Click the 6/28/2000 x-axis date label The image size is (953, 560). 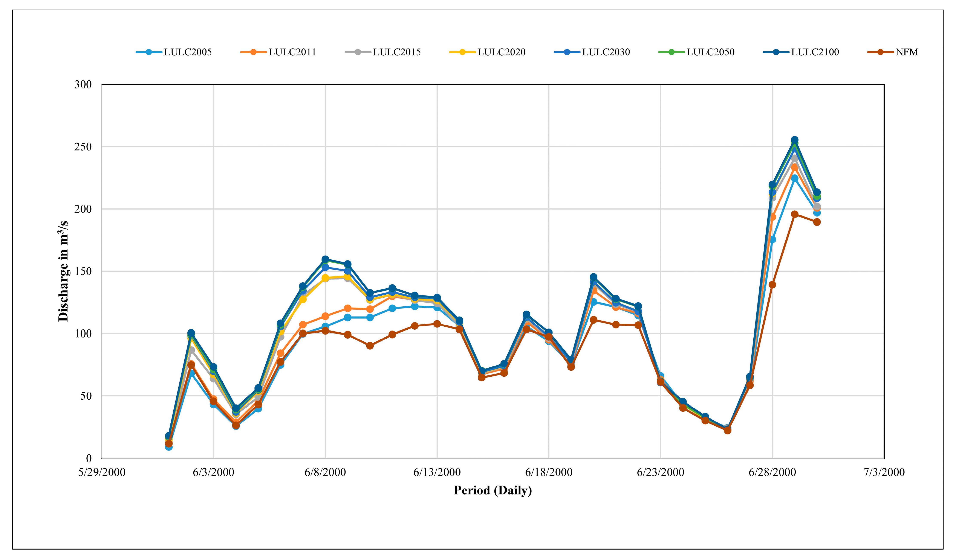coord(772,472)
